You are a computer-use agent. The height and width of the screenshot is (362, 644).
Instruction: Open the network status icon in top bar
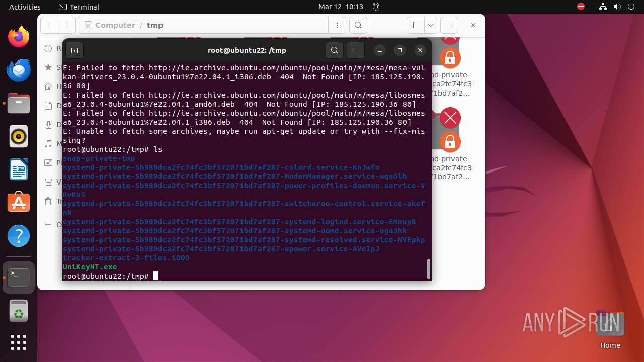(x=603, y=7)
